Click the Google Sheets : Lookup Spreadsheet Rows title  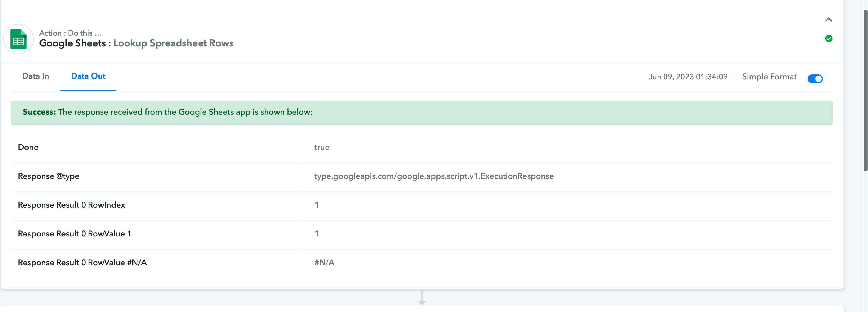tap(136, 43)
